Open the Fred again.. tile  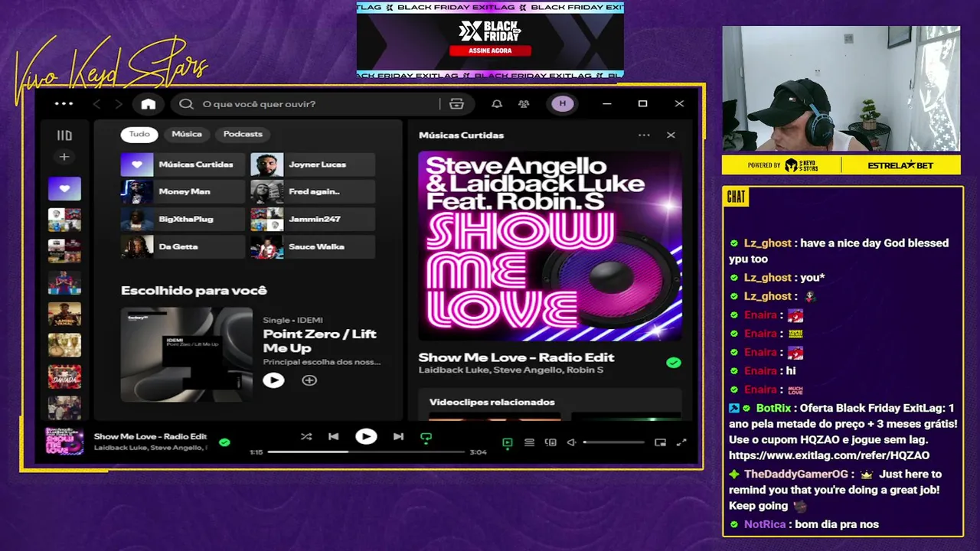click(313, 192)
